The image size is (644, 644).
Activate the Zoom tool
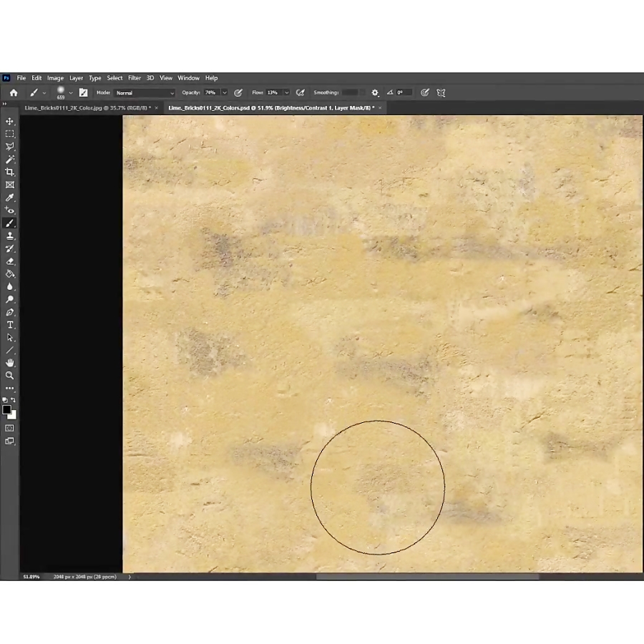10,375
